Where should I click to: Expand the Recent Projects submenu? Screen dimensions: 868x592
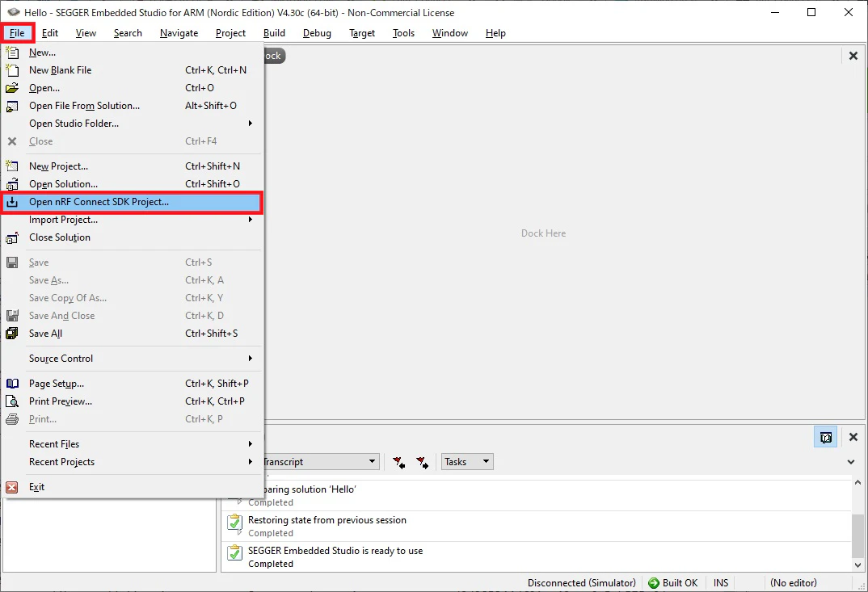pos(132,462)
